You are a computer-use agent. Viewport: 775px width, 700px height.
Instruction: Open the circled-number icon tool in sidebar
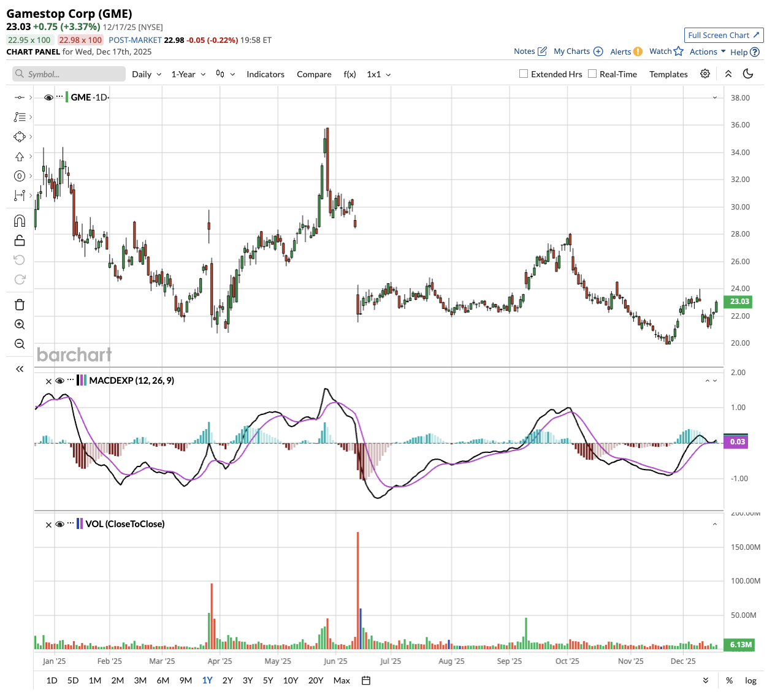click(20, 177)
